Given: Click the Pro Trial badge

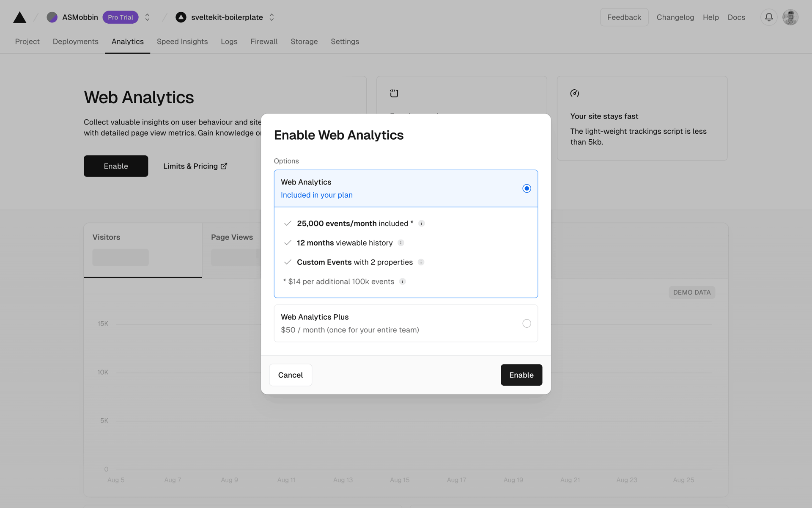Looking at the screenshot, I should [x=121, y=17].
